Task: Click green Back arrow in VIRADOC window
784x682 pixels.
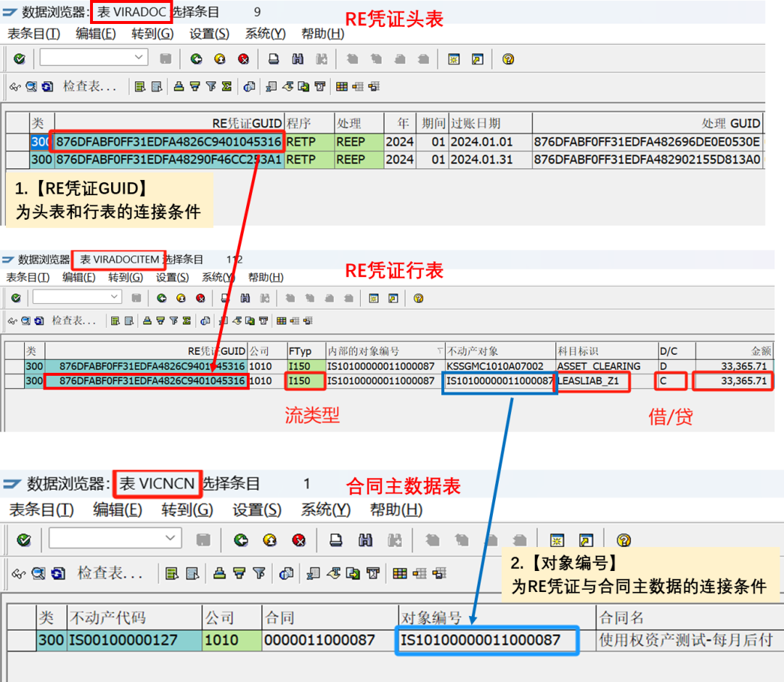Action: 196,59
